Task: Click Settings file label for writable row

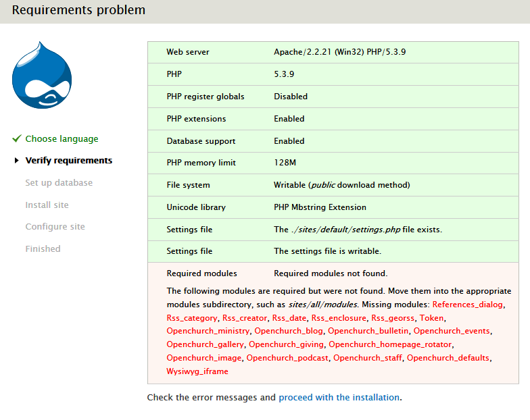Action: (189, 251)
